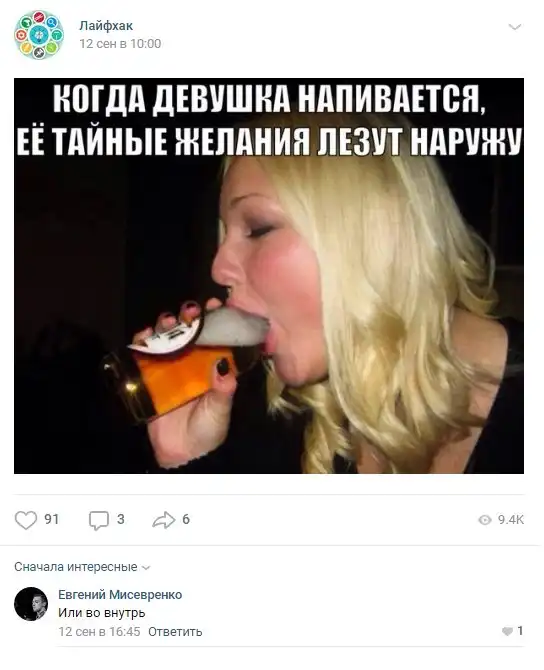Viewport: 544px width, 670px height.
Task: Open comments via speech bubble icon
Action: (99, 520)
